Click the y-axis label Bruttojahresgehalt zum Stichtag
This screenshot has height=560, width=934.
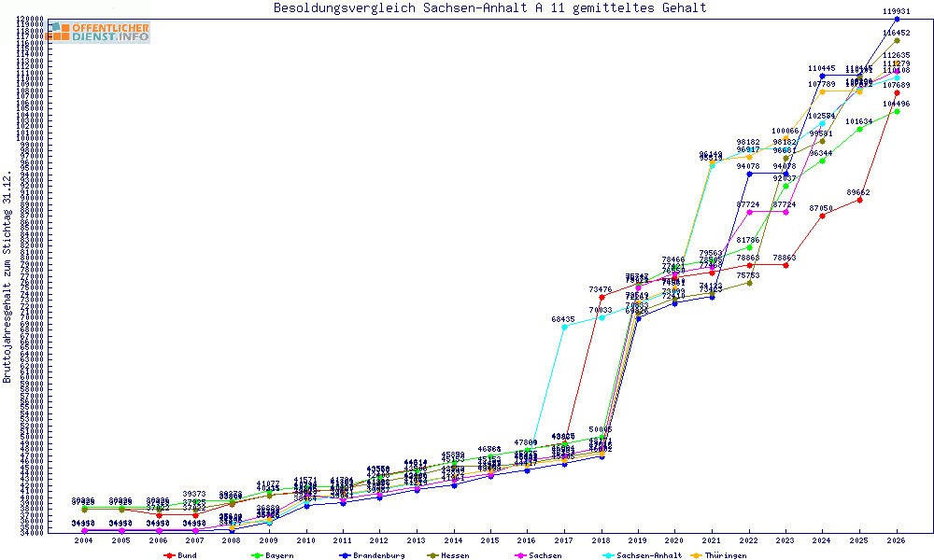tap(7, 278)
